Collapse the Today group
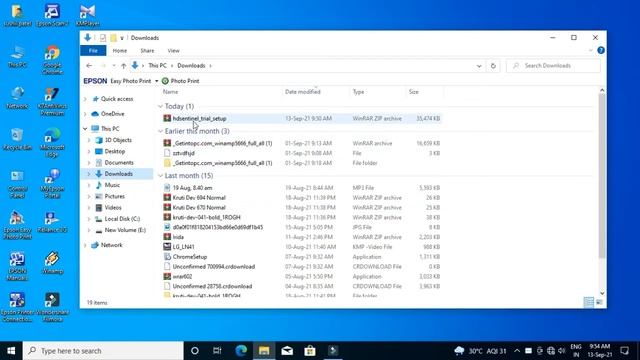The width and height of the screenshot is (640, 360). (x=160, y=106)
